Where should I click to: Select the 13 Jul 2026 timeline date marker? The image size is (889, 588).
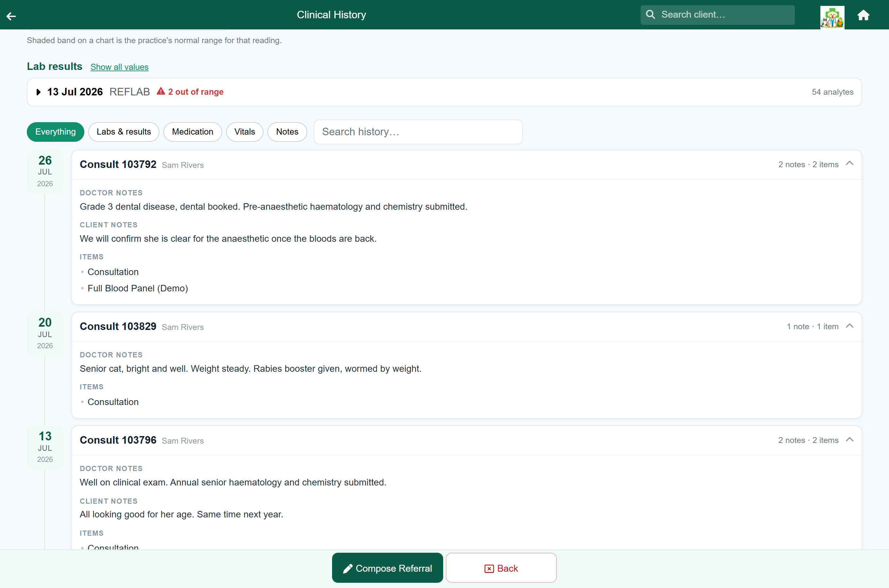point(45,447)
